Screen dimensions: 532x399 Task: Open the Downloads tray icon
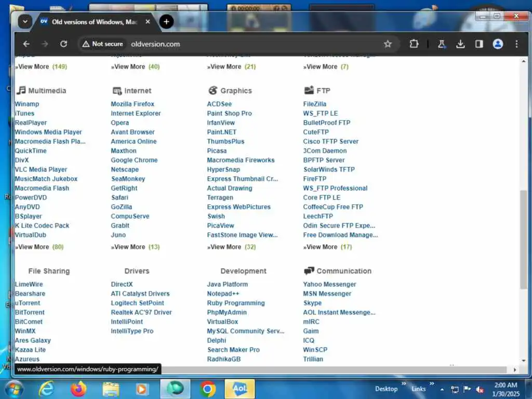pos(460,44)
